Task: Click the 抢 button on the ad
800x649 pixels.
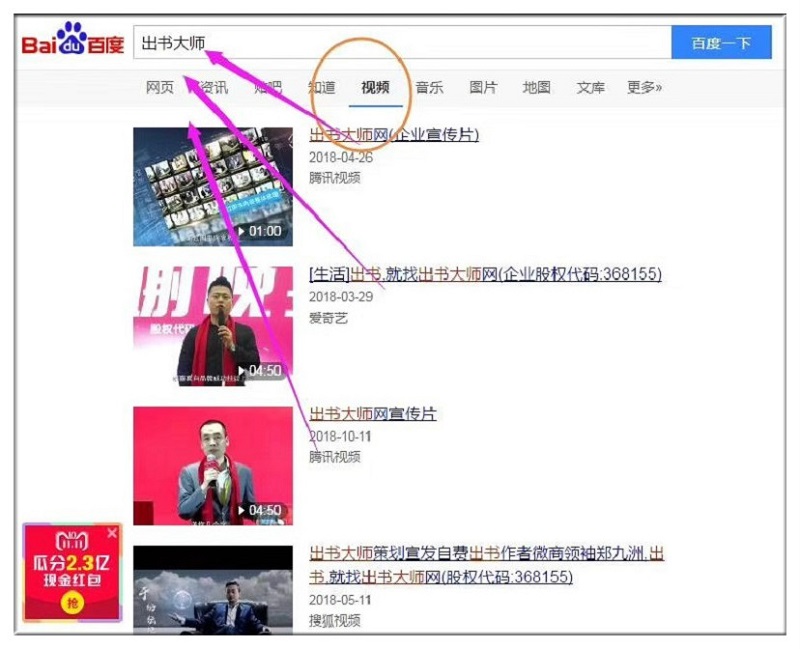Action: (71, 602)
